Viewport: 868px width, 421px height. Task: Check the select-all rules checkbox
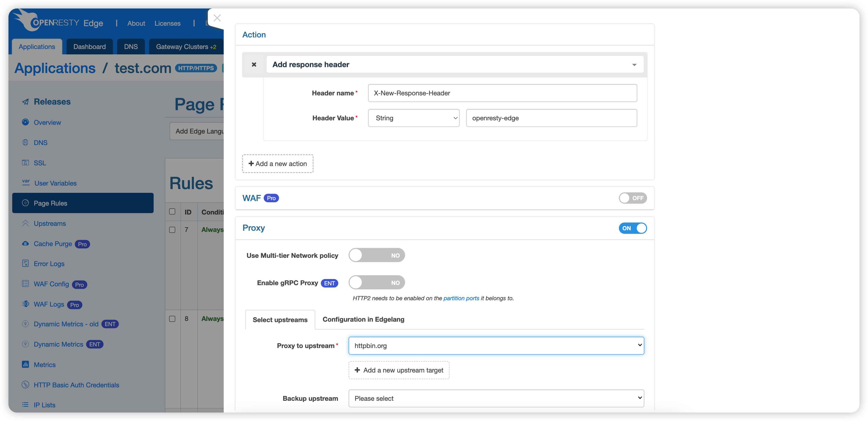[x=172, y=211]
